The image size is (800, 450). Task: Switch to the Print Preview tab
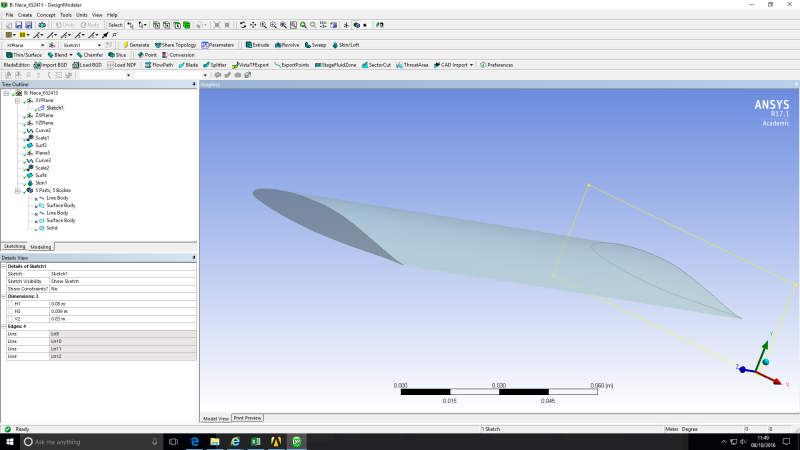point(247,418)
